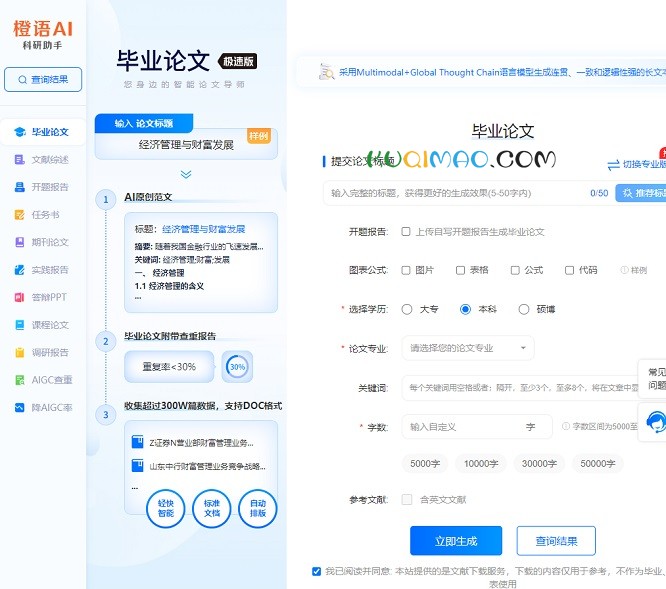The image size is (666, 589).
Task: Click the bottom 查询结果 outlined button
Action: [x=556, y=541]
